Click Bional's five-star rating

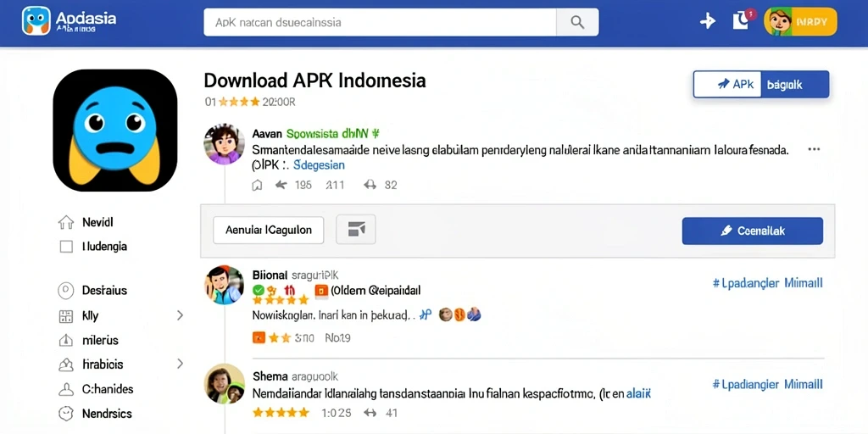pyautogui.click(x=280, y=300)
